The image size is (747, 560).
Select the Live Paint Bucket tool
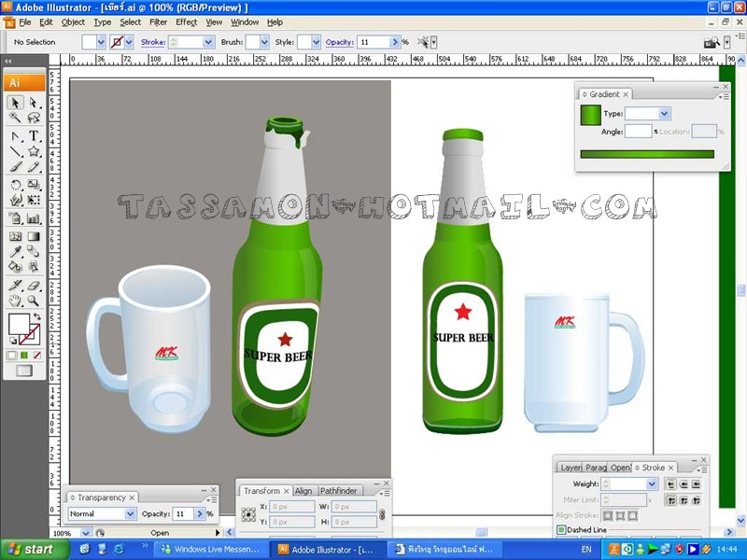[15, 266]
